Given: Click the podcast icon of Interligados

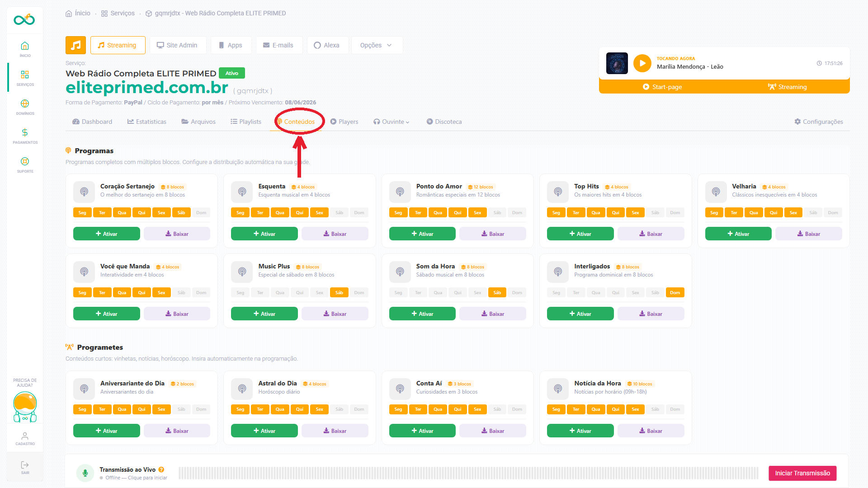Looking at the screenshot, I should click(558, 272).
